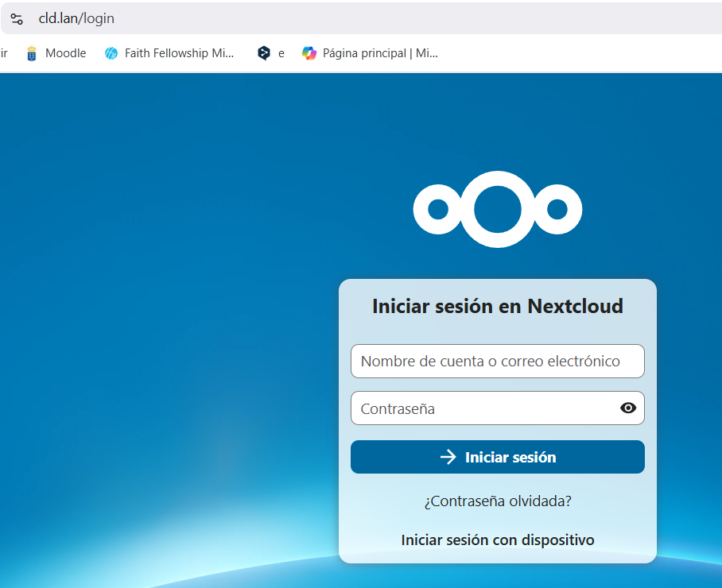Click the cut-off "ir" bookmark at left edge
Viewport: 722px width, 588px height.
[x=4, y=53]
